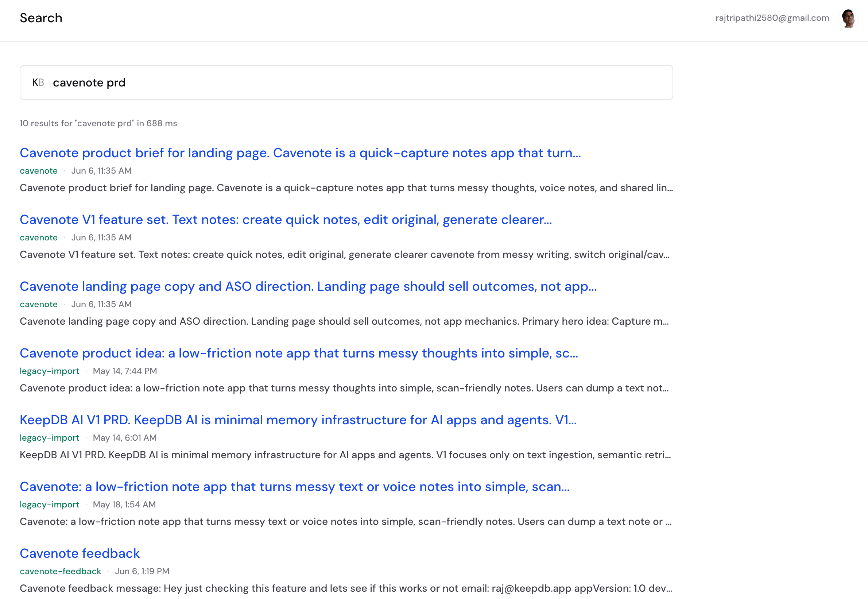Click snippet 'Cavenote product idea: a low-friction'

tap(344, 388)
